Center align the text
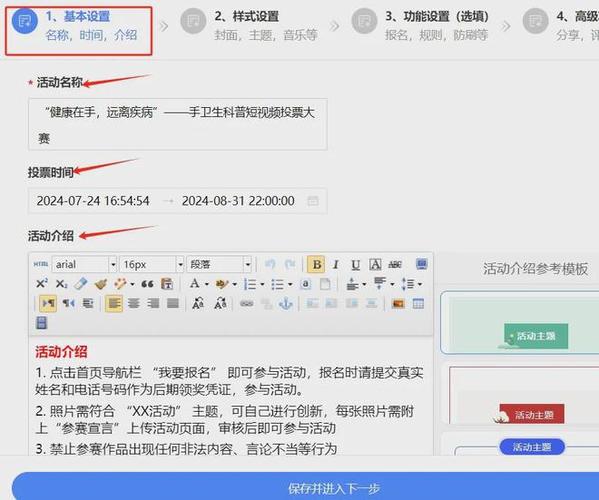This screenshot has width=599, height=500. click(134, 304)
